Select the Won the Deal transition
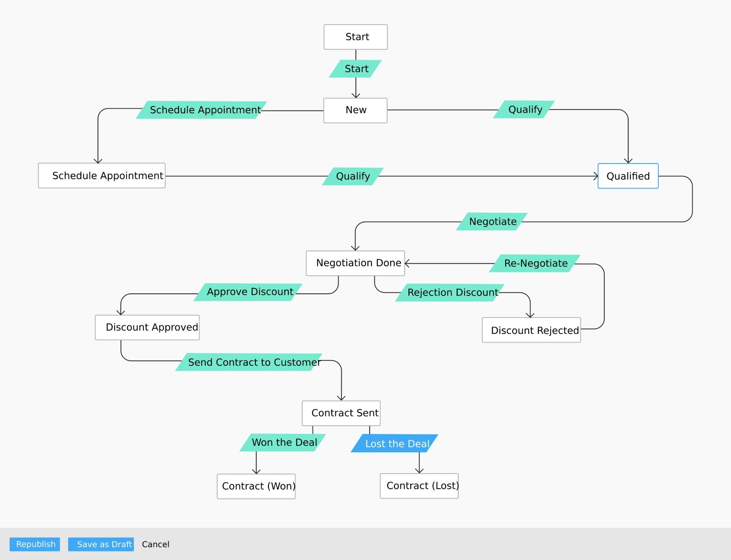Image resolution: width=731 pixels, height=560 pixels. pyautogui.click(x=283, y=443)
